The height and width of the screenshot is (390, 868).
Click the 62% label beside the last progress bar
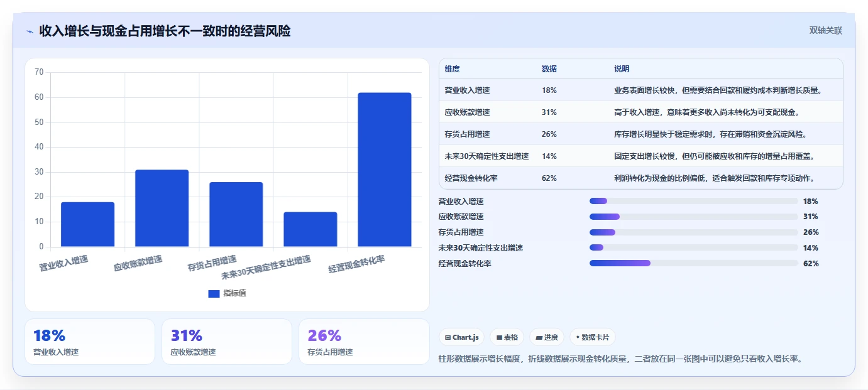(811, 264)
